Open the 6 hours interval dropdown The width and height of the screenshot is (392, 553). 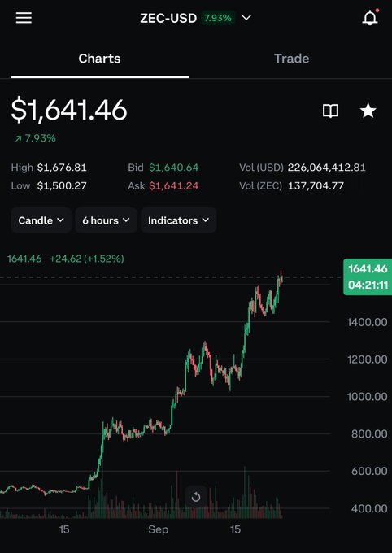coord(106,220)
